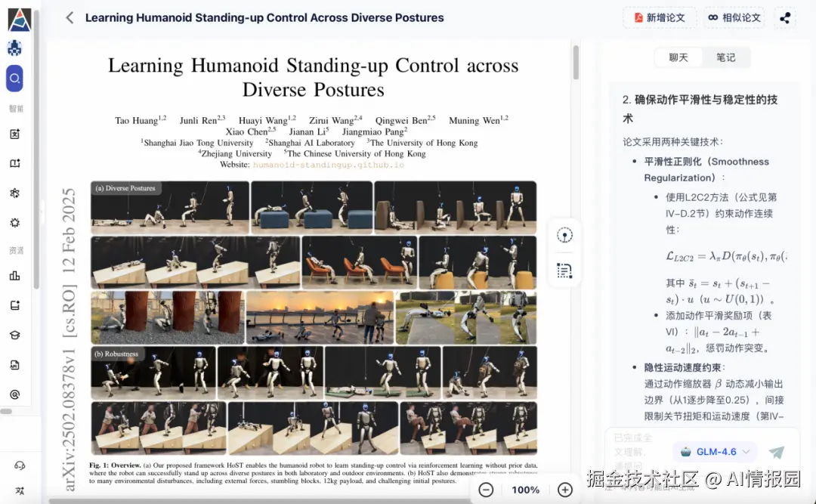Viewport: 816px width, 504px height.
Task: Share the paper using the share icon
Action: pos(785,17)
